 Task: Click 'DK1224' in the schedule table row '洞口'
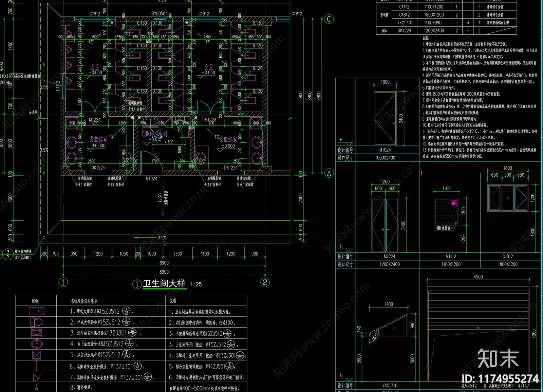tap(404, 31)
